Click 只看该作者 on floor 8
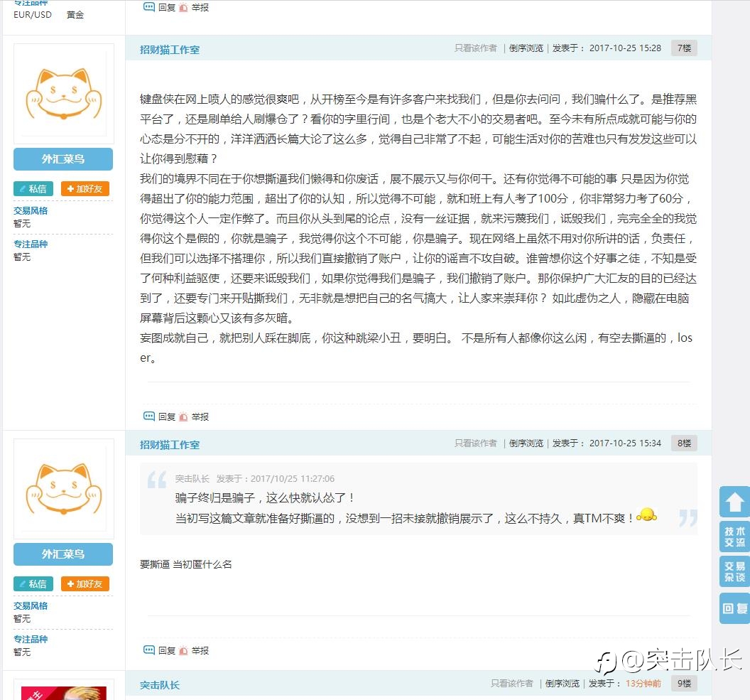The height and width of the screenshot is (700, 750). click(475, 443)
